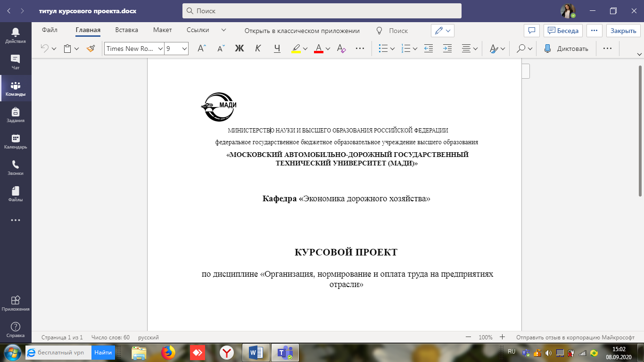Screen dimensions: 644x362
Task: Expand the font size dropdown
Action: point(184,49)
